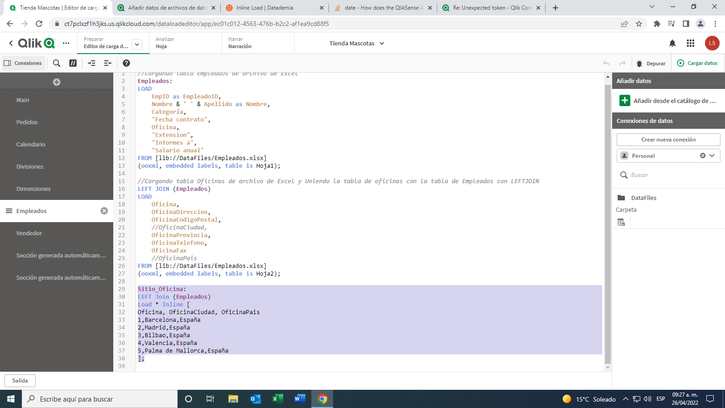Toggle the Conexiones panel view
Screen dimensions: 725x408
[23, 63]
